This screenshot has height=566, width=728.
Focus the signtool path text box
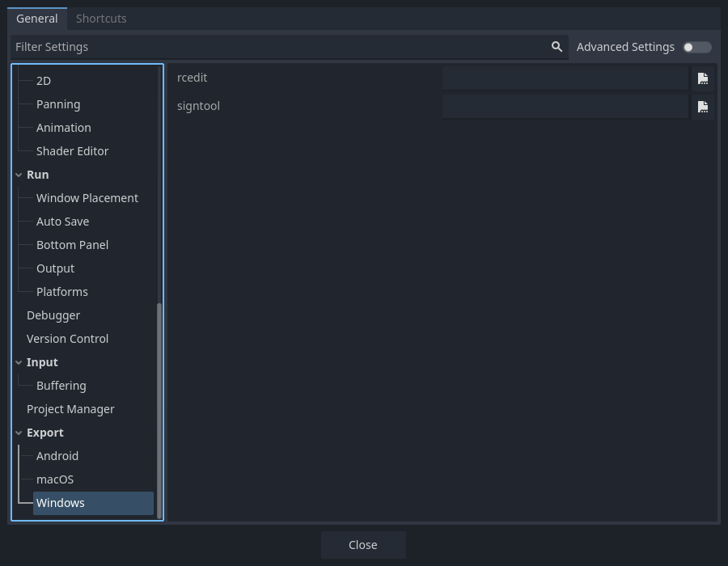pos(565,107)
